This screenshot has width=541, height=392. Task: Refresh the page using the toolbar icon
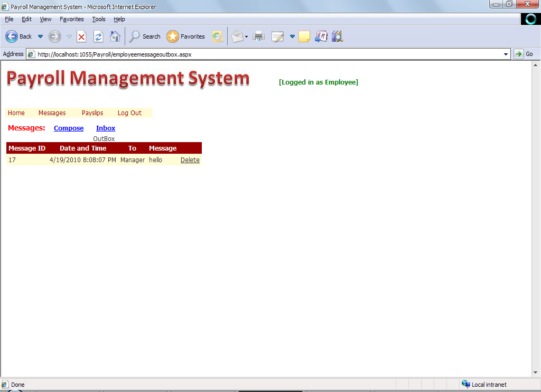tap(98, 36)
